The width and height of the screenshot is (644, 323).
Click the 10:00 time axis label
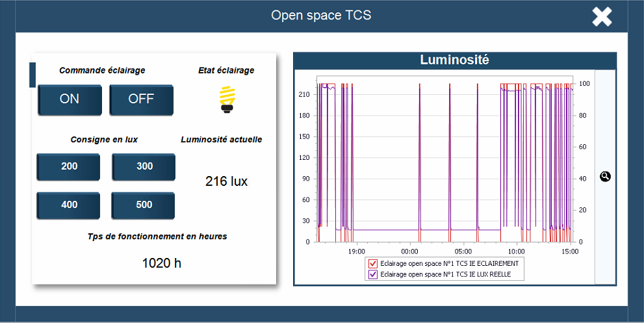point(516,252)
